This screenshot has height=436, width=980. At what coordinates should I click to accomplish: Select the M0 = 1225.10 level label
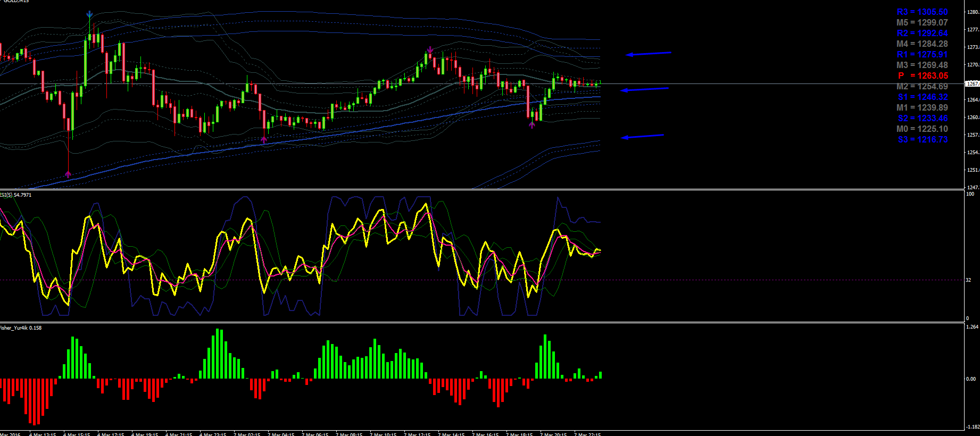pos(922,129)
